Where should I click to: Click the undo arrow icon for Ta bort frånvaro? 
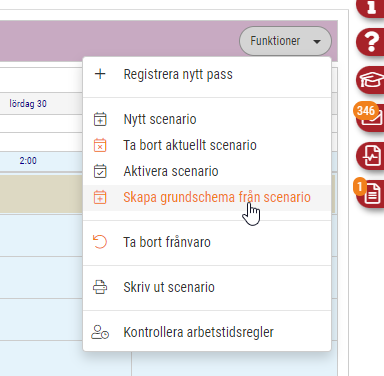pos(100,242)
